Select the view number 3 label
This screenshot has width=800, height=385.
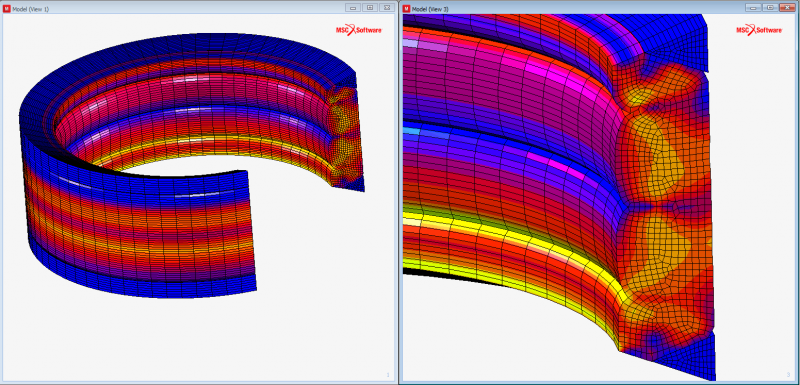(x=788, y=375)
